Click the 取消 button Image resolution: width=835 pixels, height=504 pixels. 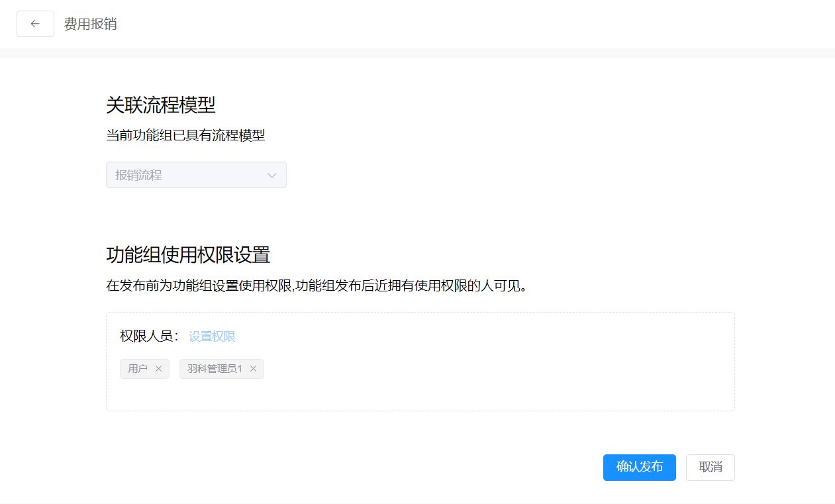pyautogui.click(x=710, y=467)
